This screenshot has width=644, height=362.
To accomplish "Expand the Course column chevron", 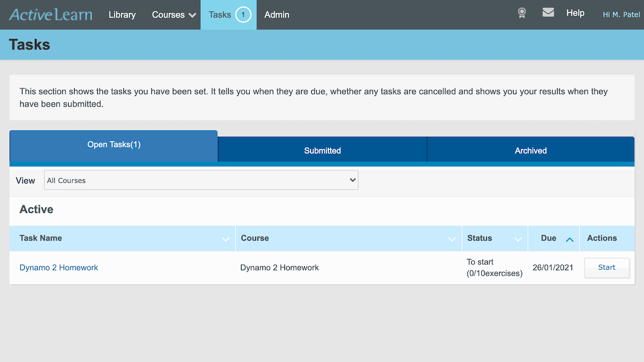I will (x=452, y=239).
